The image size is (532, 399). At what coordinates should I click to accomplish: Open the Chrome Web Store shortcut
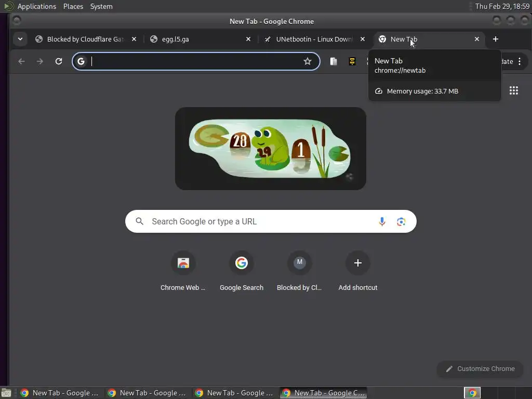pos(183,271)
